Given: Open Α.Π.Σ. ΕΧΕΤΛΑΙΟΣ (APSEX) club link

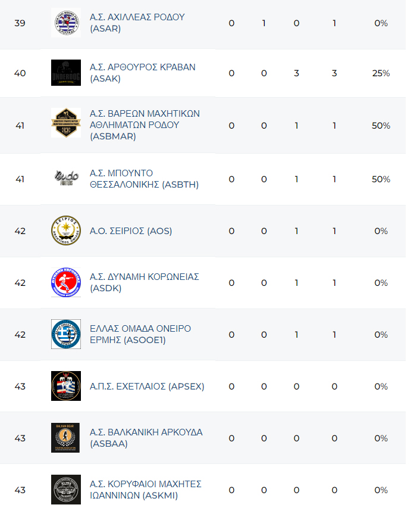Looking at the screenshot, I should pos(147,387).
